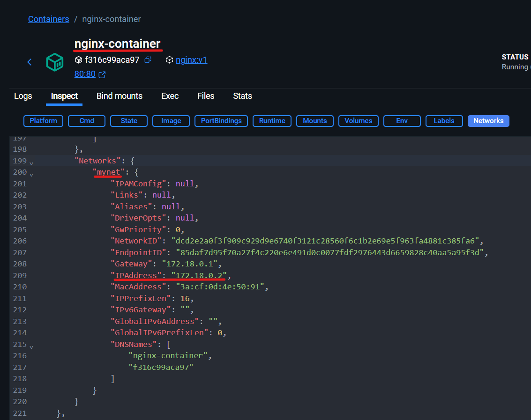This screenshot has width=531, height=420.
Task: Click the "GlobalIPv6Address" key
Action: [x=154, y=322]
